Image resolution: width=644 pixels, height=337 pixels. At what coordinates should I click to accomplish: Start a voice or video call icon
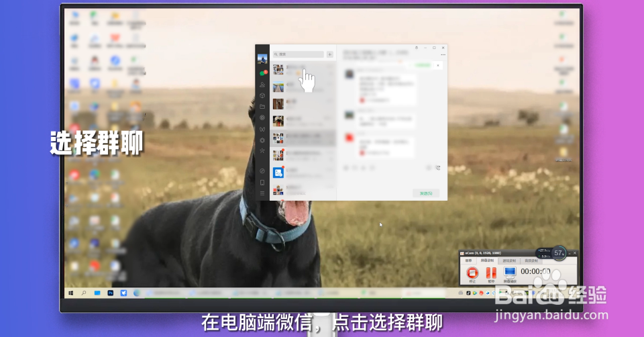438,168
